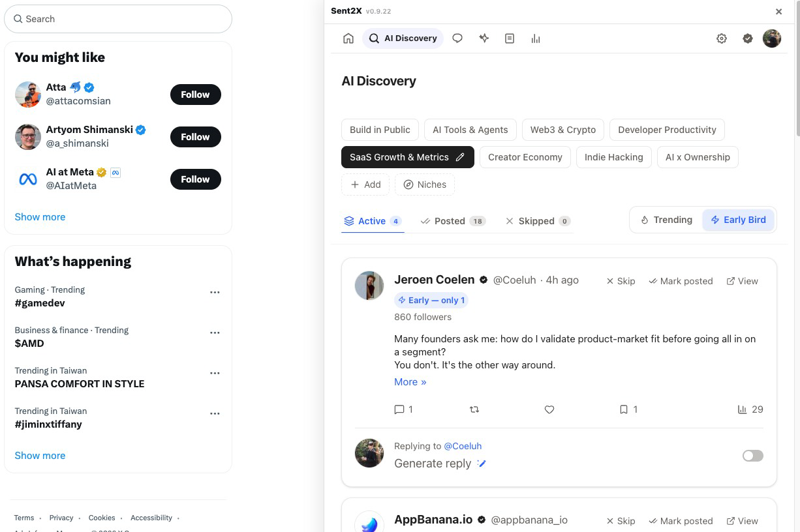Show more under You might like
This screenshot has width=800, height=532.
coord(40,217)
